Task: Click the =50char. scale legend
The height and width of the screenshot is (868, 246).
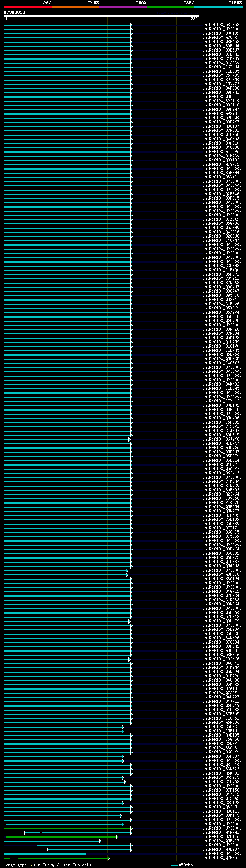Action: click(184, 865)
